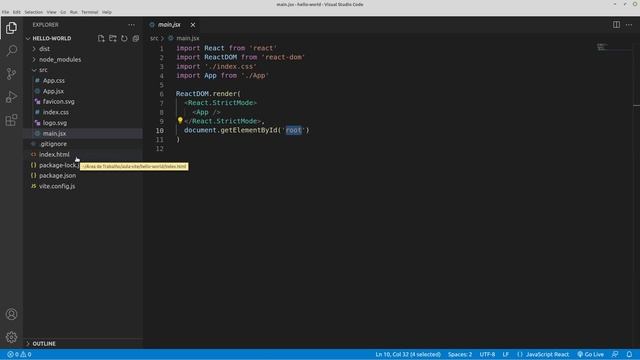Split the editor to the right

click(616, 25)
